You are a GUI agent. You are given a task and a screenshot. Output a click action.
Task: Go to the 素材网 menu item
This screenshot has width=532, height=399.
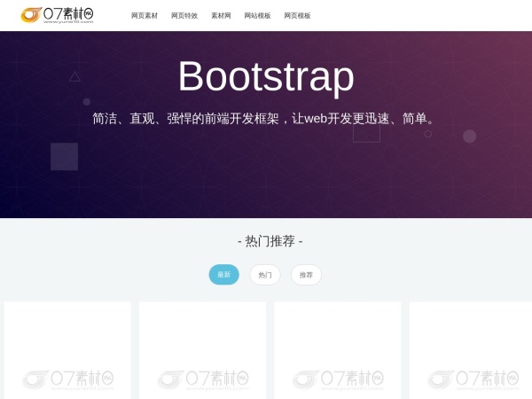point(221,16)
